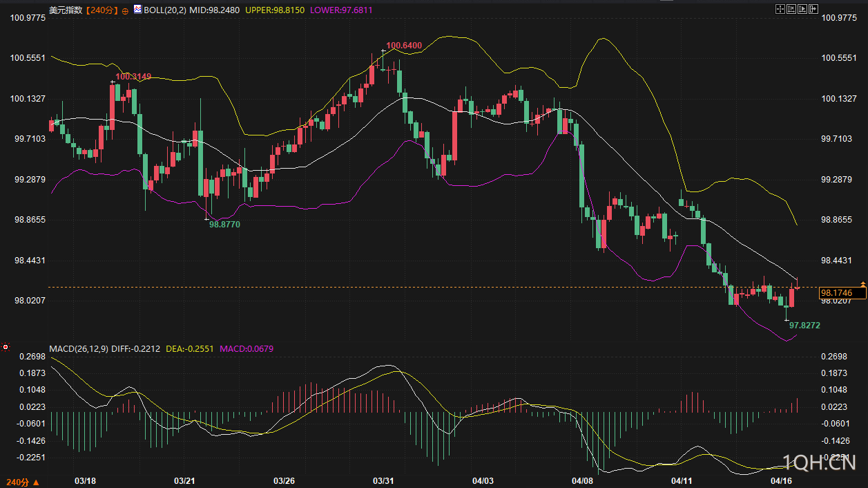Click the orange circled-plus icon beside 240分
Screen dimensions: 868x488
(x=124, y=11)
